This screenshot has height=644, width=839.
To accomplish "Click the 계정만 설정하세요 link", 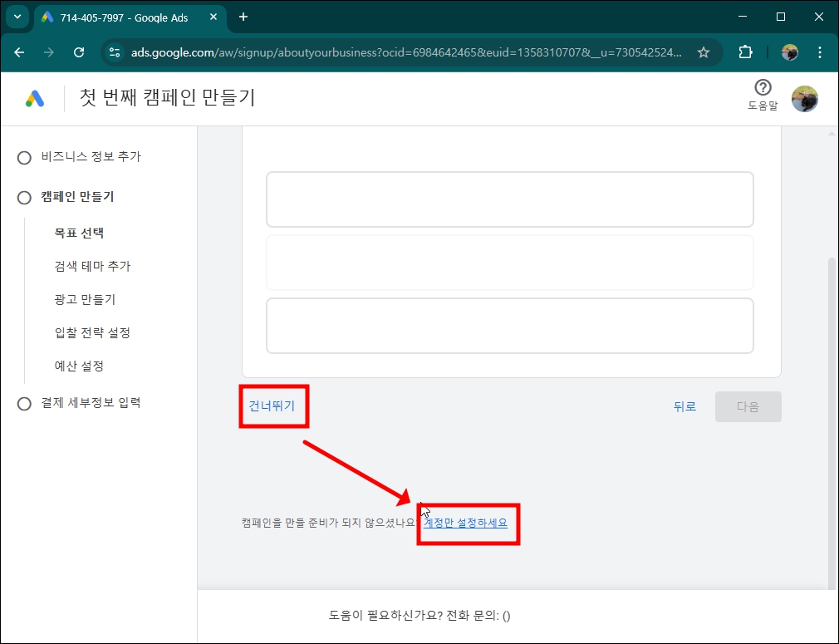I will (x=468, y=524).
